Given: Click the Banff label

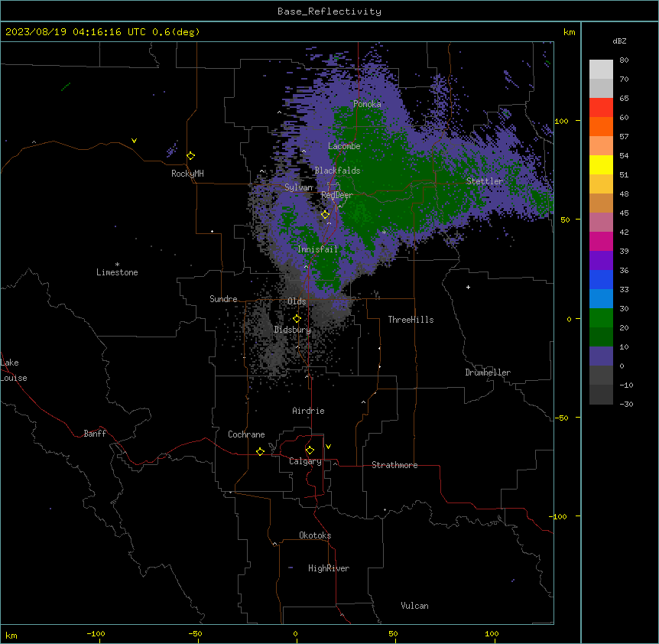Looking at the screenshot, I should click(95, 434).
